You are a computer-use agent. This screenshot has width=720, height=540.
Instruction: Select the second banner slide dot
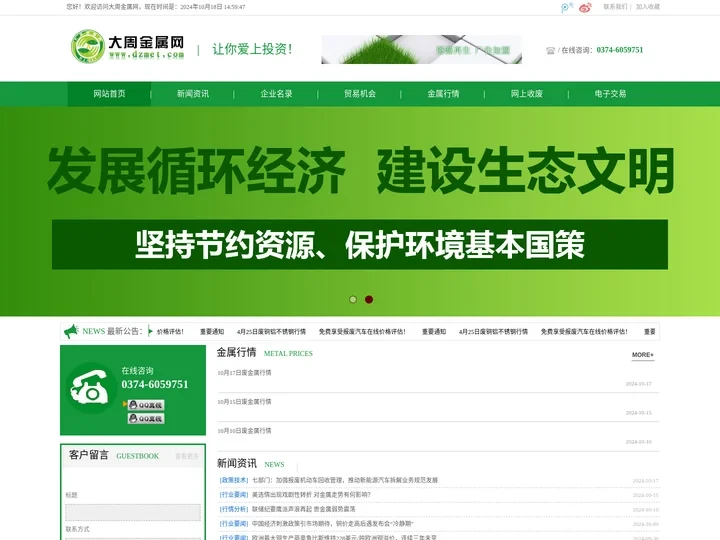coord(369,299)
